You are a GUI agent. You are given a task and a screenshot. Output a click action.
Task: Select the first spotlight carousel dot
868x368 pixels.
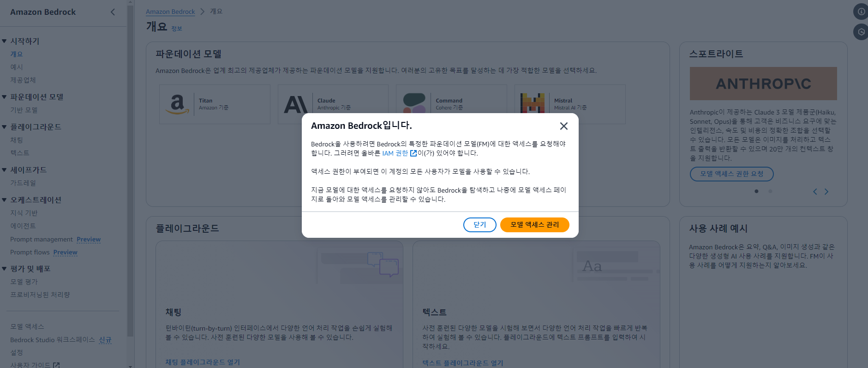tap(756, 191)
